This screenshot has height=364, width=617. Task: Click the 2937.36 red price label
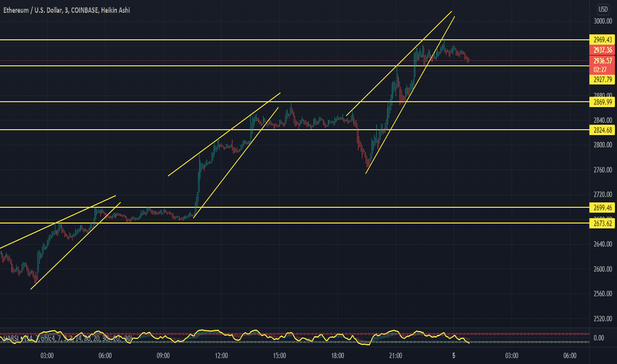pos(602,50)
